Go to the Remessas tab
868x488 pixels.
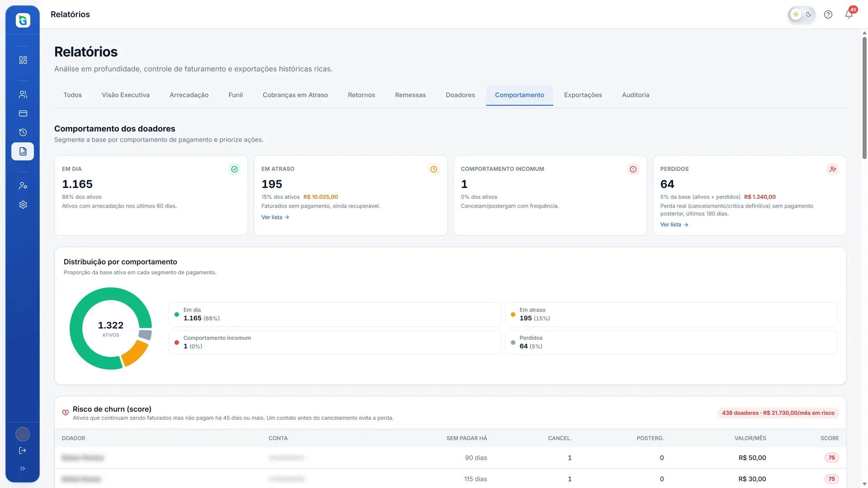coord(410,95)
